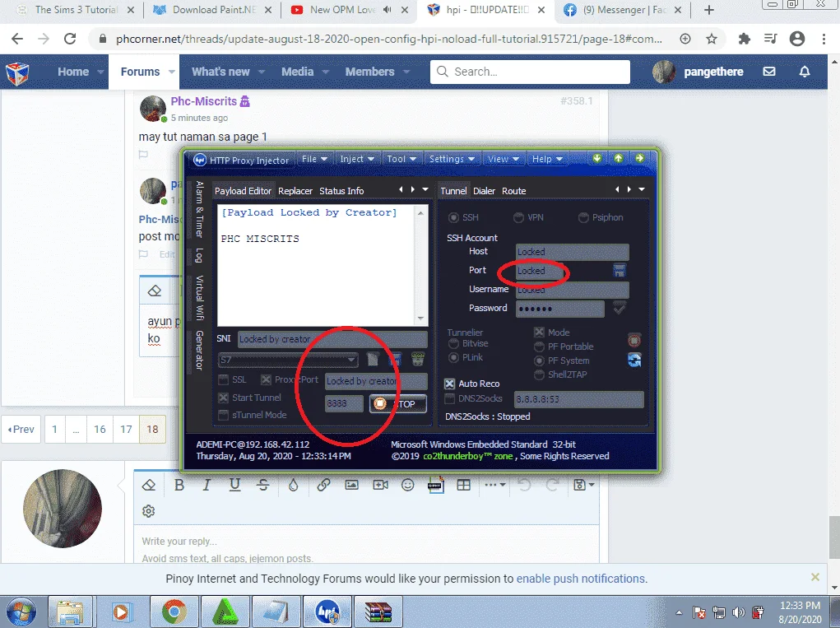
Task: Enable the sTunnel Mode checkbox
Action: (224, 416)
